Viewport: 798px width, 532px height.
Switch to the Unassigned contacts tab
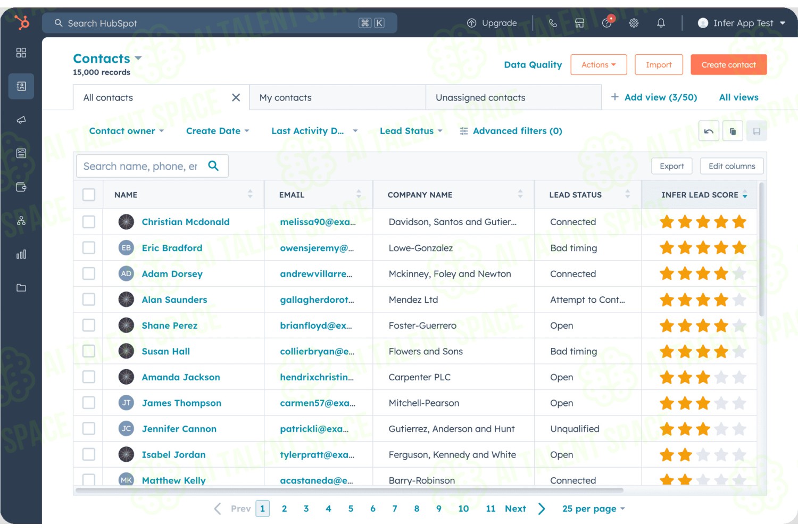coord(513,97)
